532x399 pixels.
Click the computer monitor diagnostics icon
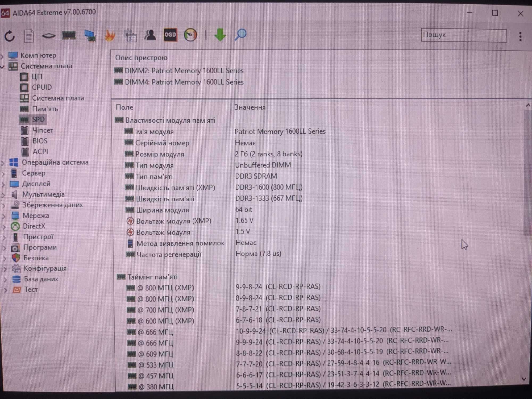[90, 35]
